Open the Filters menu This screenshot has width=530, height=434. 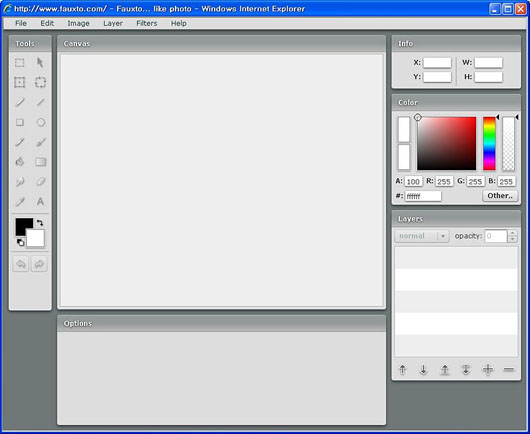(x=147, y=23)
